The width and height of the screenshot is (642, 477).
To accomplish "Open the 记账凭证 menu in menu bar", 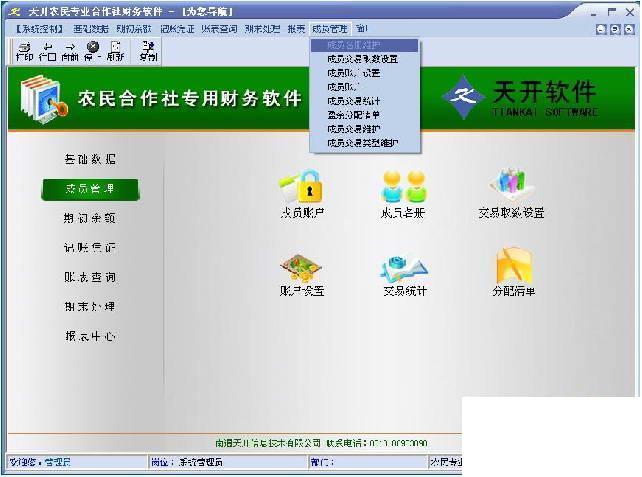I will tap(177, 29).
